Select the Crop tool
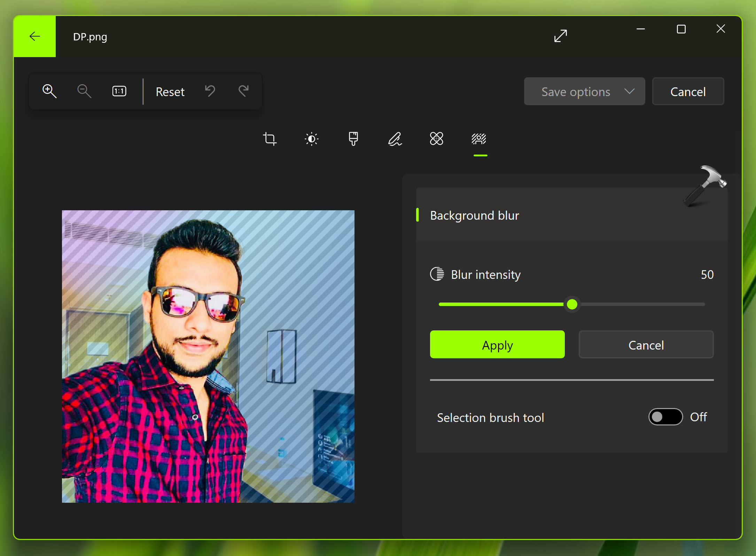The width and height of the screenshot is (756, 556). click(x=270, y=139)
